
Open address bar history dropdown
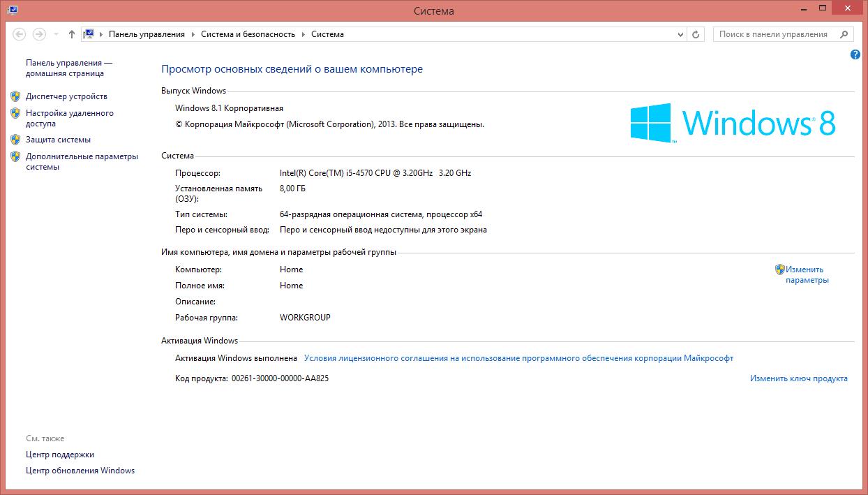click(681, 34)
